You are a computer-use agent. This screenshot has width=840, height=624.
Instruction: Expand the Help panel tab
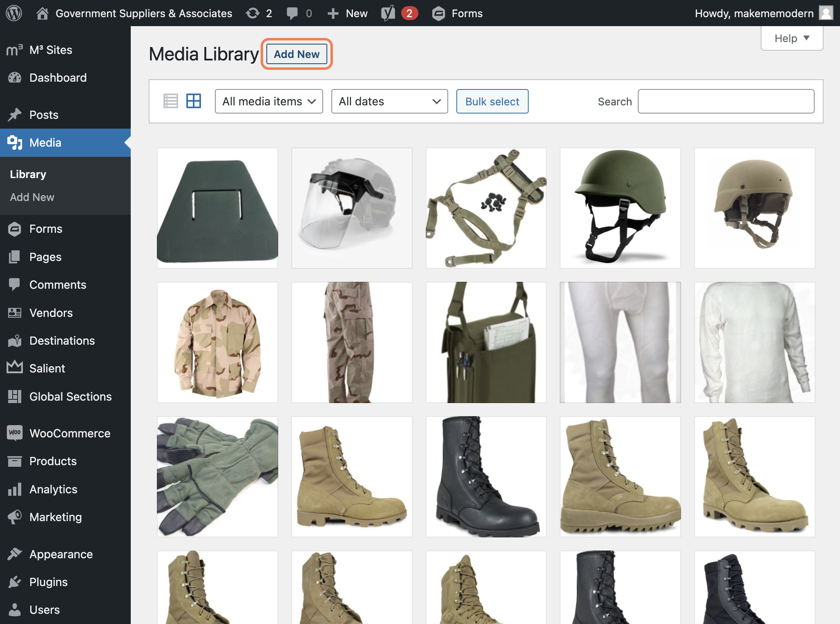click(792, 38)
